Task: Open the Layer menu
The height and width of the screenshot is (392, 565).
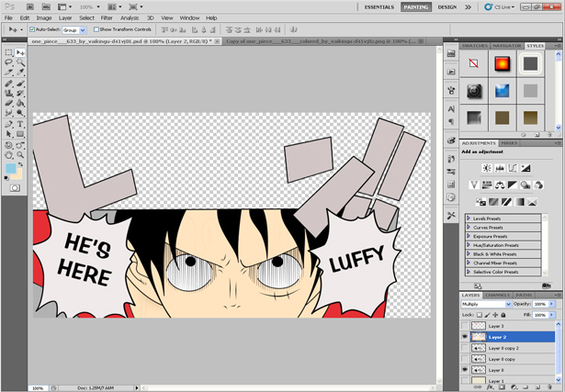Action: [65, 18]
